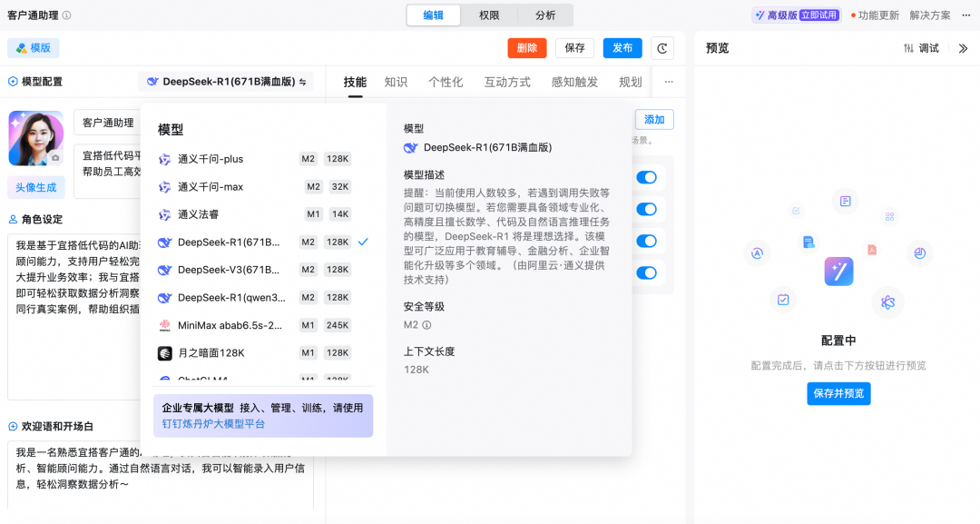The width and height of the screenshot is (980, 524).
Task: Click the 欢迎语 welcome text area
Action: tap(161, 475)
